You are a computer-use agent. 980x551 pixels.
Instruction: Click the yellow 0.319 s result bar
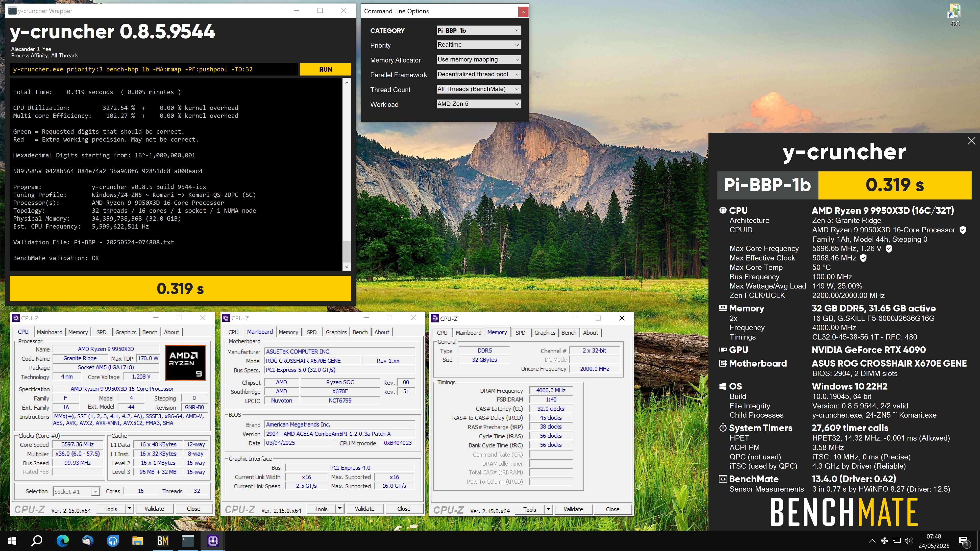[180, 289]
